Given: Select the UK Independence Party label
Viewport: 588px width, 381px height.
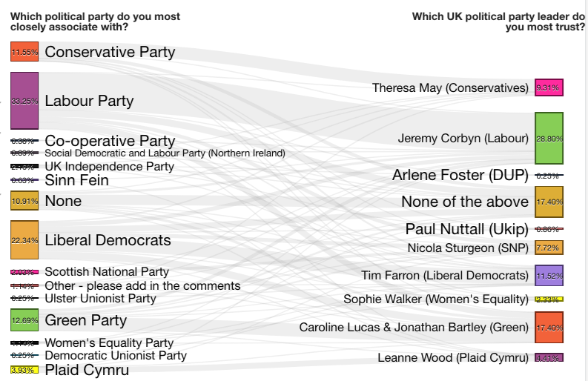Looking at the screenshot, I should (x=109, y=167).
